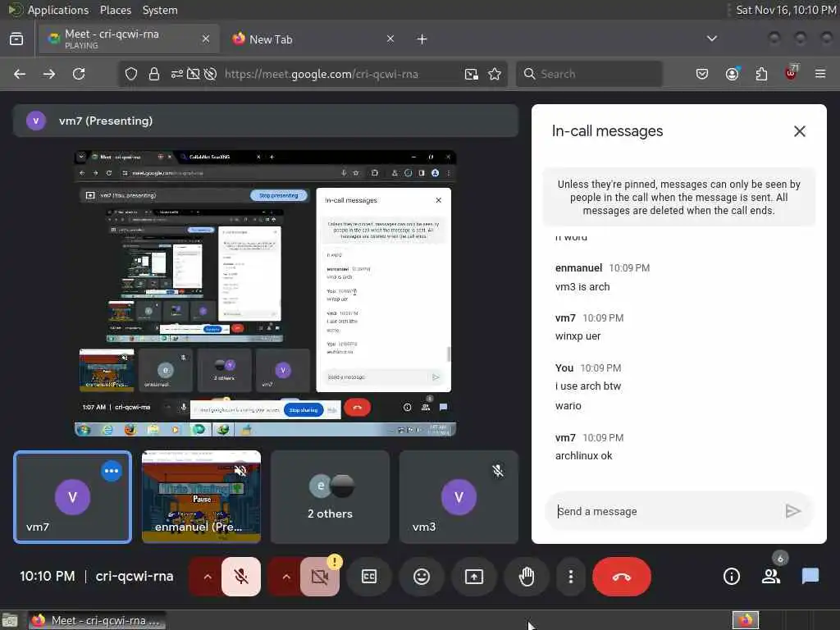Open a new browser tab with plus
Viewport: 840px width, 630px height.
422,39
